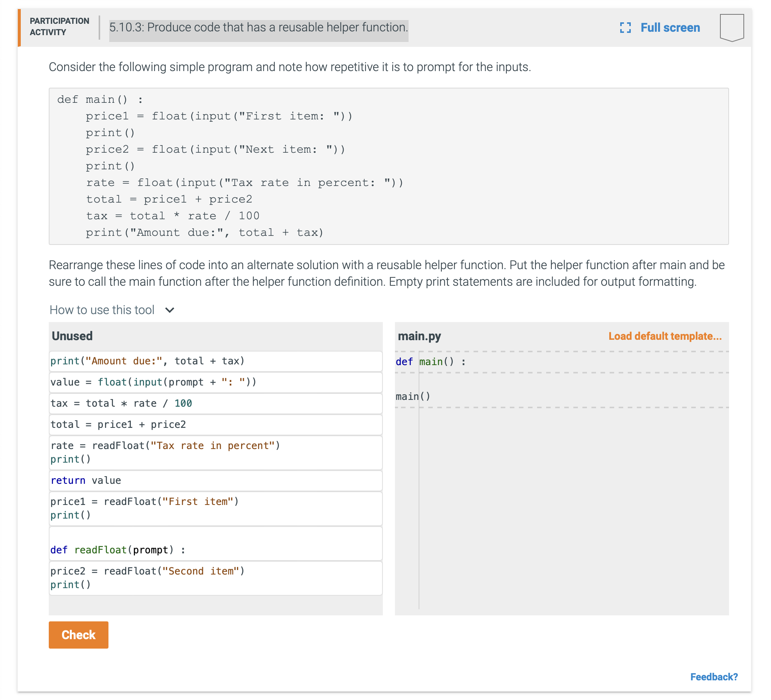Click the activity completion badge icon
Viewport: 771px width, 700px height.
(x=731, y=28)
